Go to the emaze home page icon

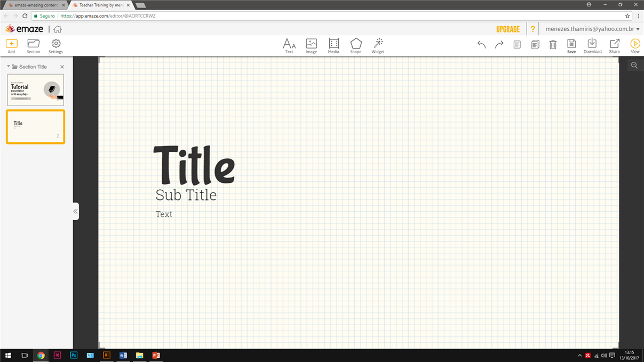58,29
